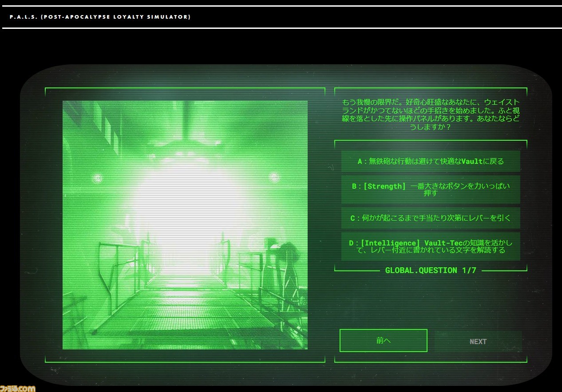Viewport: 562px width, 392px height.
Task: Choose answer C: pull levers at random
Action: click(x=431, y=218)
